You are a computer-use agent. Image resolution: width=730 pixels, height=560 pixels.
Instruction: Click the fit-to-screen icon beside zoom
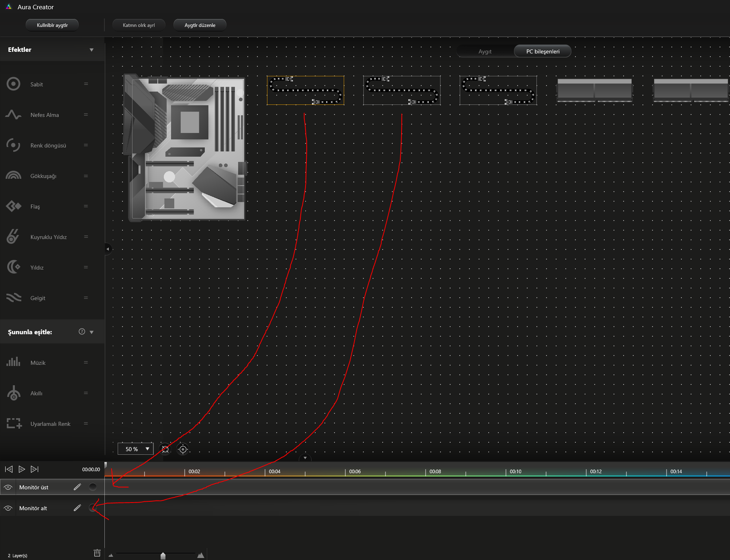pyautogui.click(x=165, y=449)
